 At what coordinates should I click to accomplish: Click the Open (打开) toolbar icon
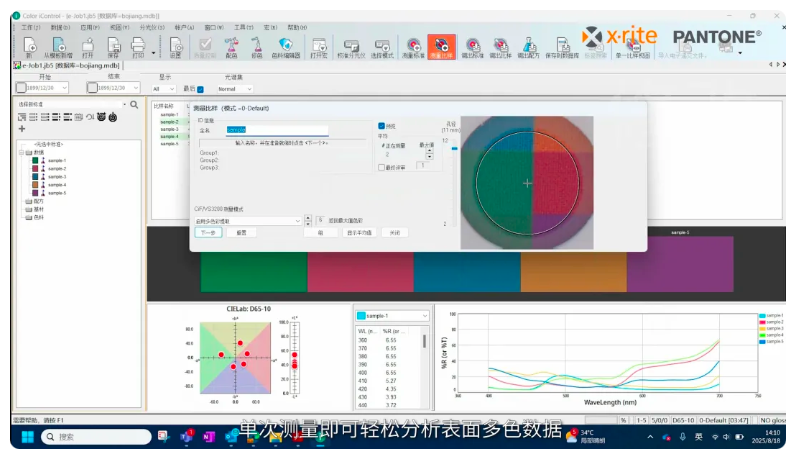coord(88,46)
